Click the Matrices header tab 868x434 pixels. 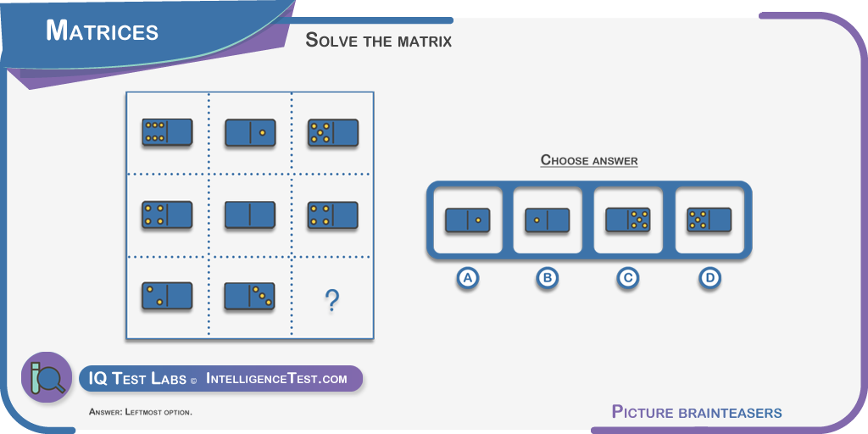pyautogui.click(x=103, y=31)
